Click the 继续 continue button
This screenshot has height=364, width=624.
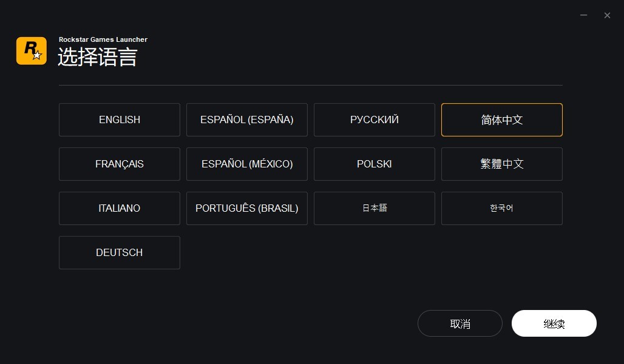(x=554, y=323)
